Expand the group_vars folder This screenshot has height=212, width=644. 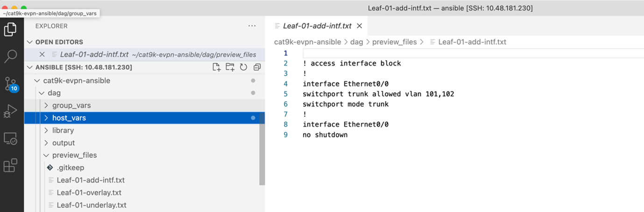(46, 106)
